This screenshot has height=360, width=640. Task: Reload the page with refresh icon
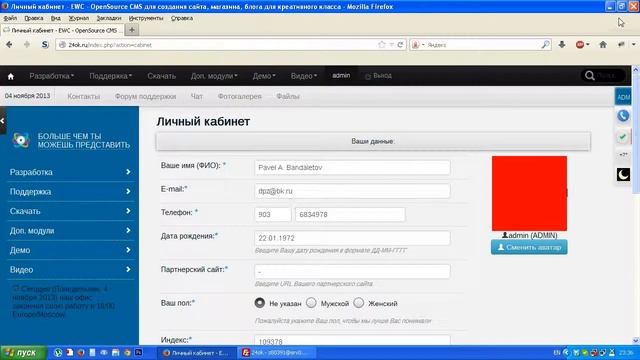tap(400, 44)
